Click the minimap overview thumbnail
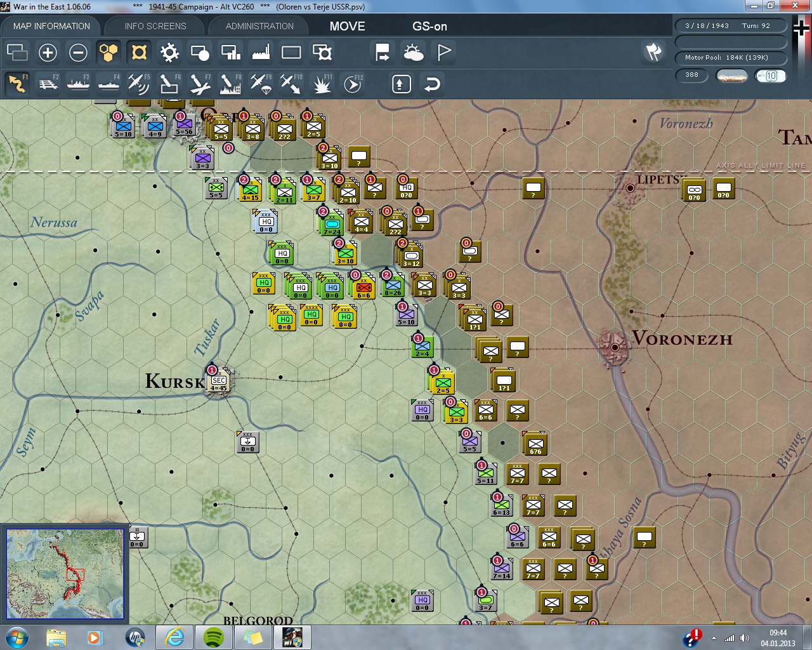 click(x=65, y=574)
